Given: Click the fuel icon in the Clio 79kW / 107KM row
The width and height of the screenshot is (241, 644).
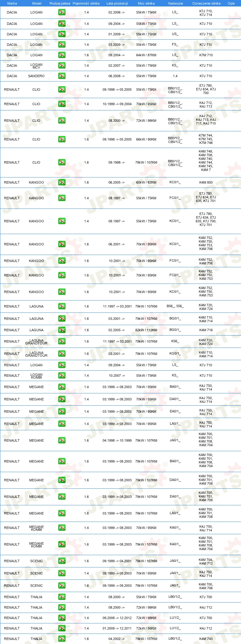Looking at the screenshot, I should click(62, 162).
